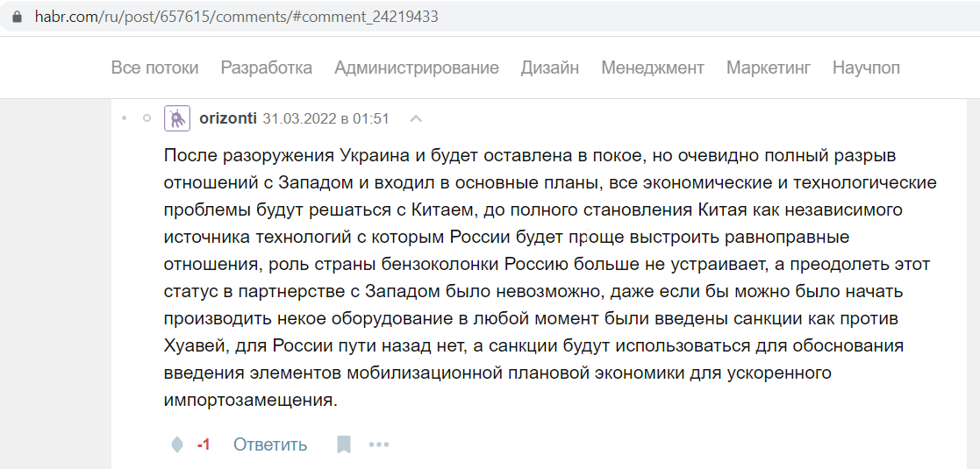Viewport: 980px width, 469px height.
Task: Reply to comment via Ответить
Action: [x=270, y=444]
